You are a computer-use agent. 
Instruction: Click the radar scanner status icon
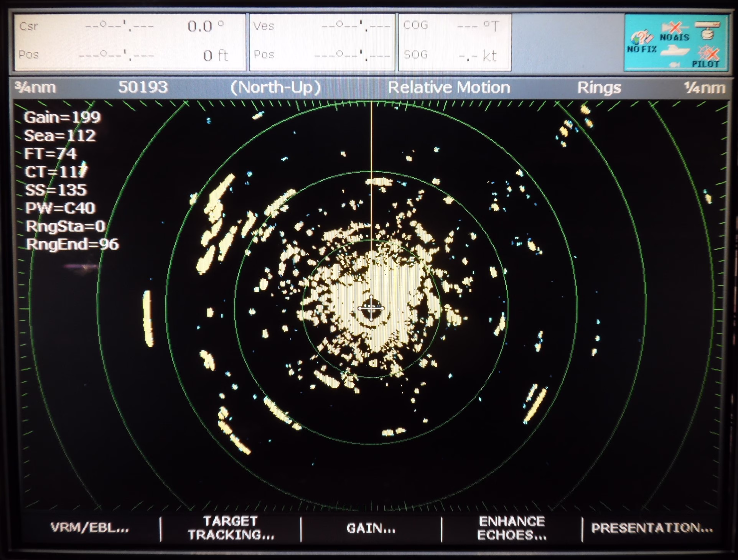[x=708, y=30]
